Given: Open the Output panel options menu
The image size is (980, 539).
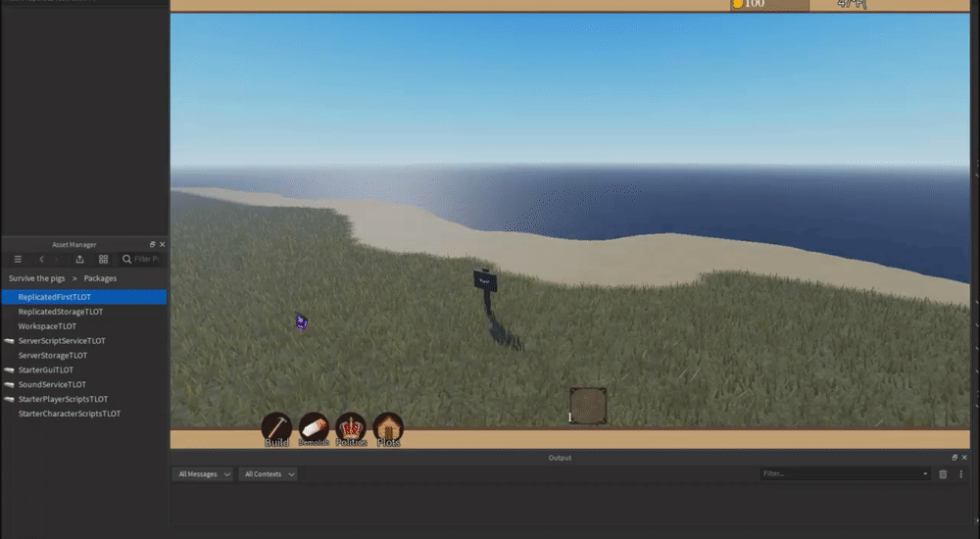Looking at the screenshot, I should pos(961,474).
